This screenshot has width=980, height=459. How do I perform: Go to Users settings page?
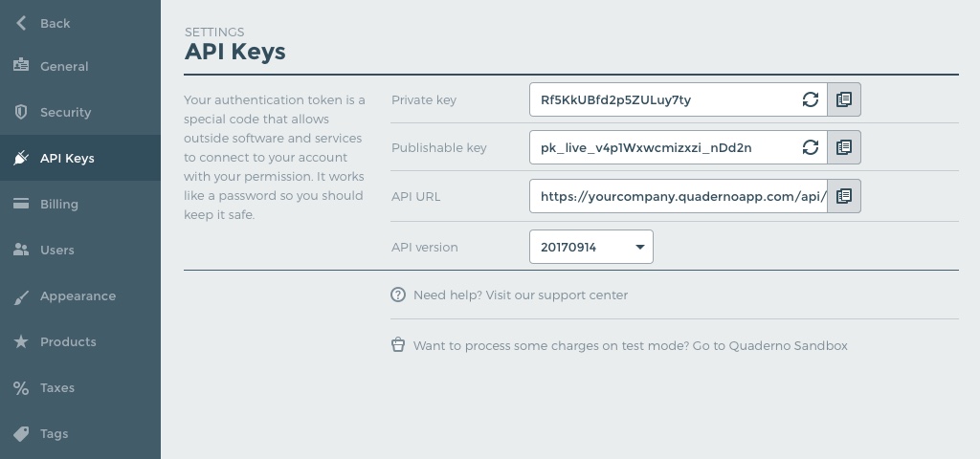click(x=80, y=250)
